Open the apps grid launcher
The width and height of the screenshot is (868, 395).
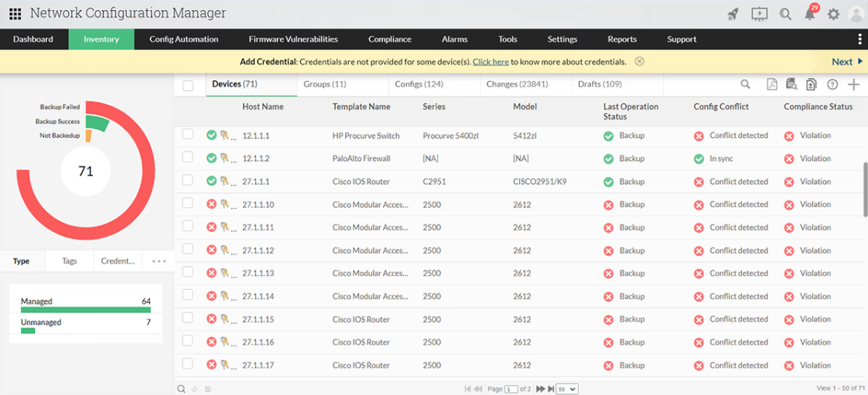(x=15, y=14)
